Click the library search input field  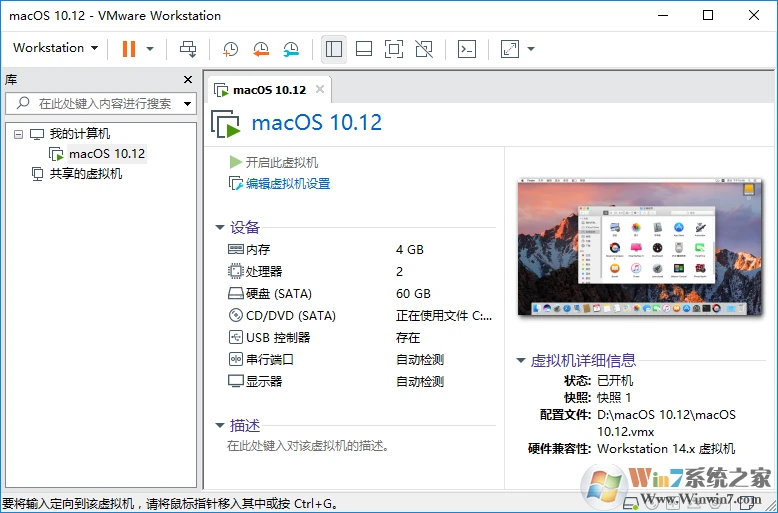(x=105, y=103)
